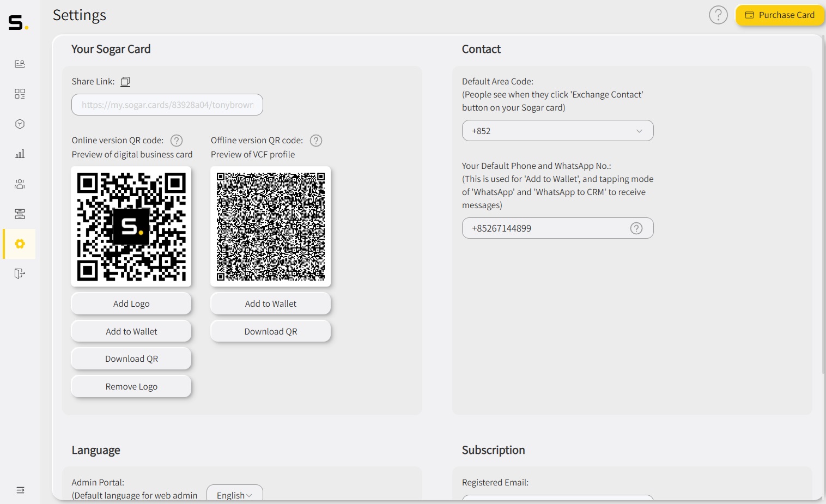Open the cube products sidebar icon
The width and height of the screenshot is (826, 504).
click(x=20, y=124)
